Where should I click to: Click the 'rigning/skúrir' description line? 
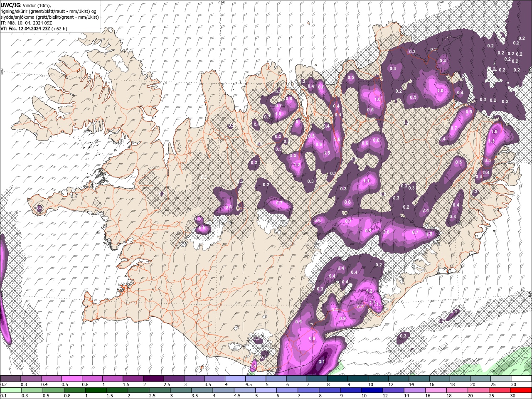[48, 11]
